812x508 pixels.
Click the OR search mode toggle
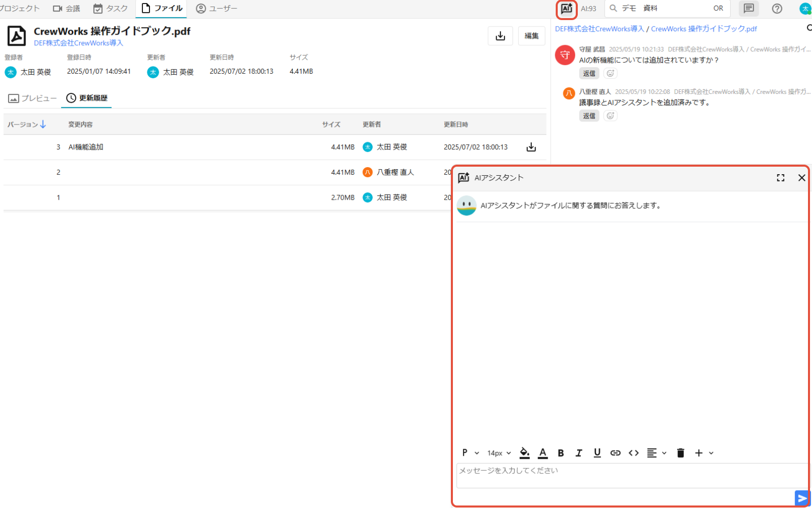pos(718,9)
